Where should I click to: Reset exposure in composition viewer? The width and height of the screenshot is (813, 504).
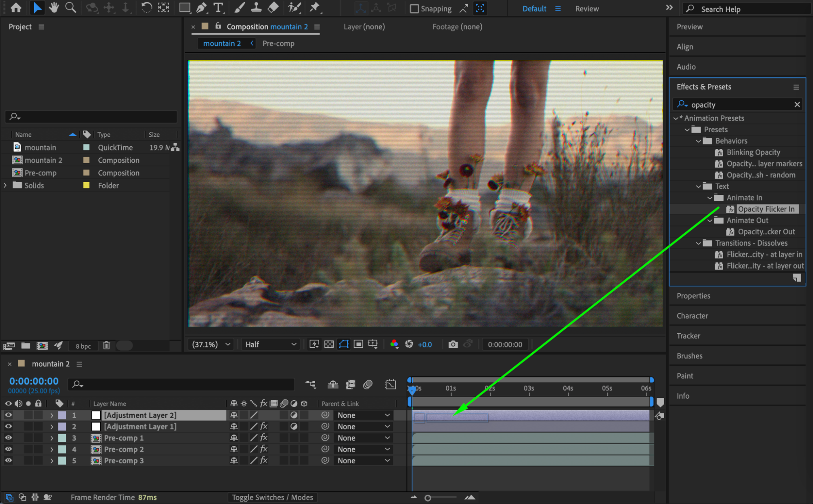pos(409,344)
